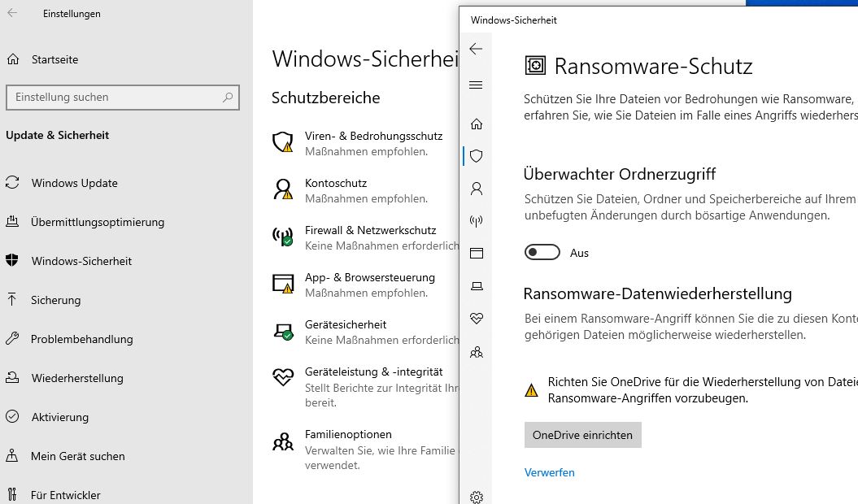Click the Mein Gerät suchen person icon
The width and height of the screenshot is (858, 504).
pos(12,456)
